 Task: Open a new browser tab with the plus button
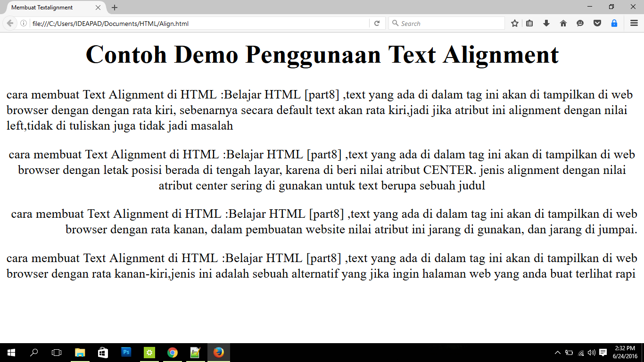pos(115,7)
